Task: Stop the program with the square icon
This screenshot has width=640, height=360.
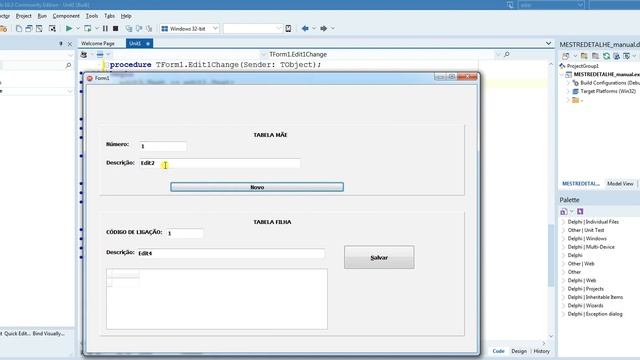Action: click(x=116, y=28)
